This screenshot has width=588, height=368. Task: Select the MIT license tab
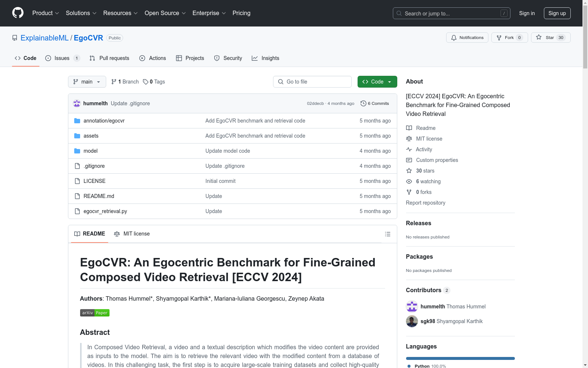pyautogui.click(x=132, y=234)
